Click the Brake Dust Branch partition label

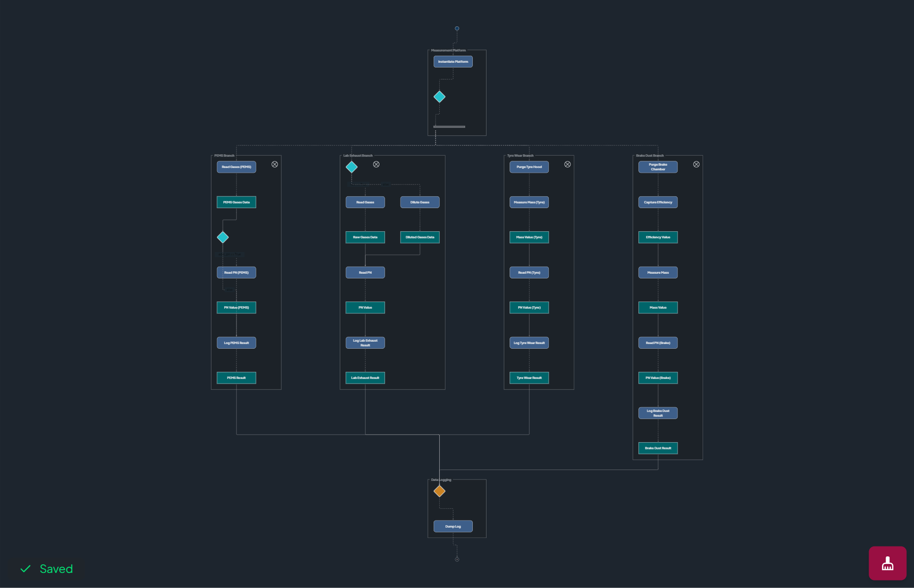point(650,155)
